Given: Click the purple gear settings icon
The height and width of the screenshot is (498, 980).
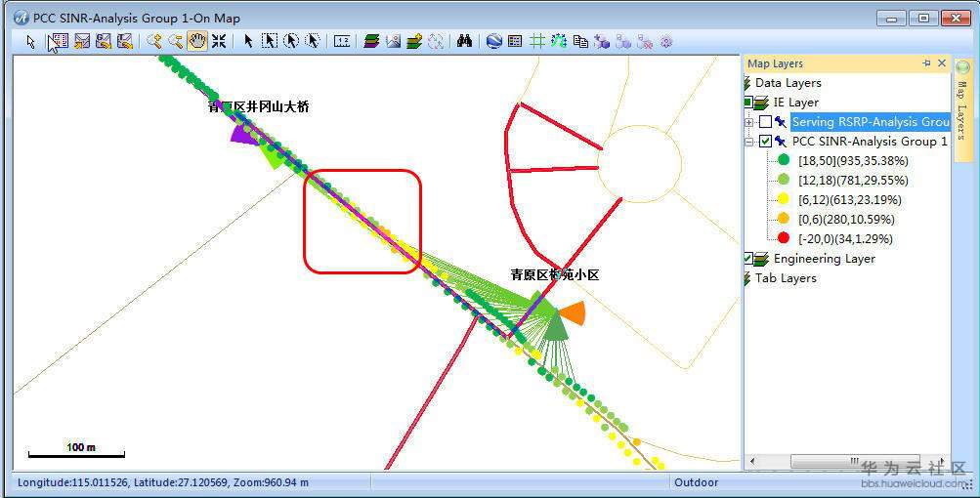Looking at the screenshot, I should (666, 42).
